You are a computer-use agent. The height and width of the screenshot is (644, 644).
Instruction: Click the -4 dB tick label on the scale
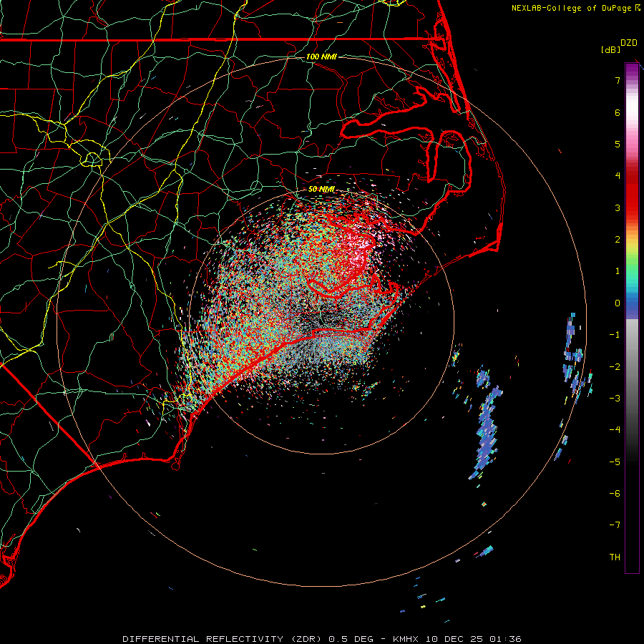pos(615,430)
